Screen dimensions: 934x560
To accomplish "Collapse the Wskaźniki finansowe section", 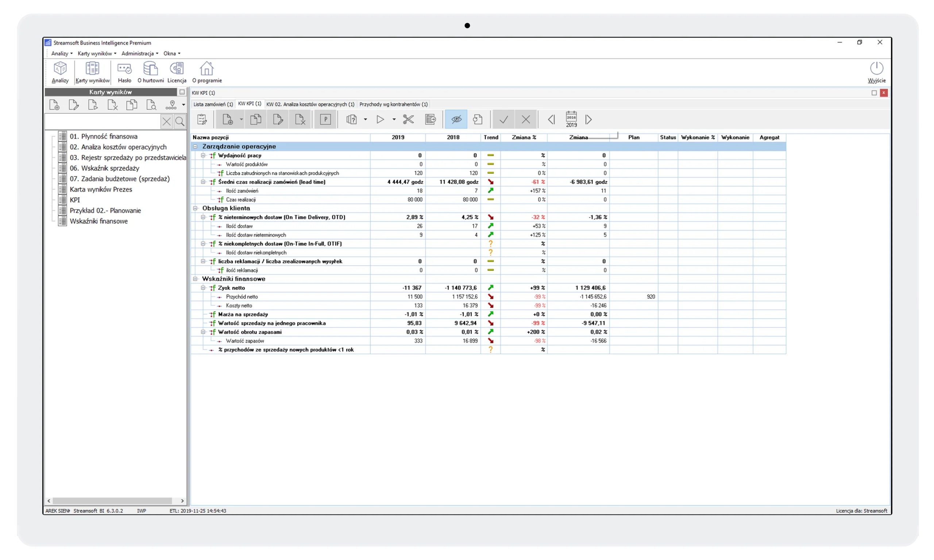I will click(x=196, y=278).
